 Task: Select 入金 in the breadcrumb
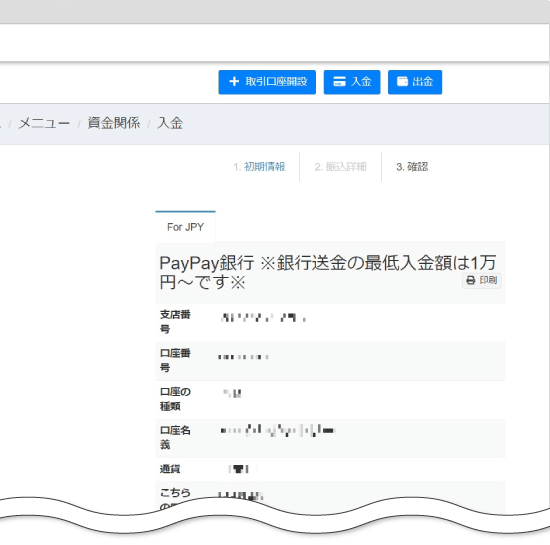tap(170, 123)
